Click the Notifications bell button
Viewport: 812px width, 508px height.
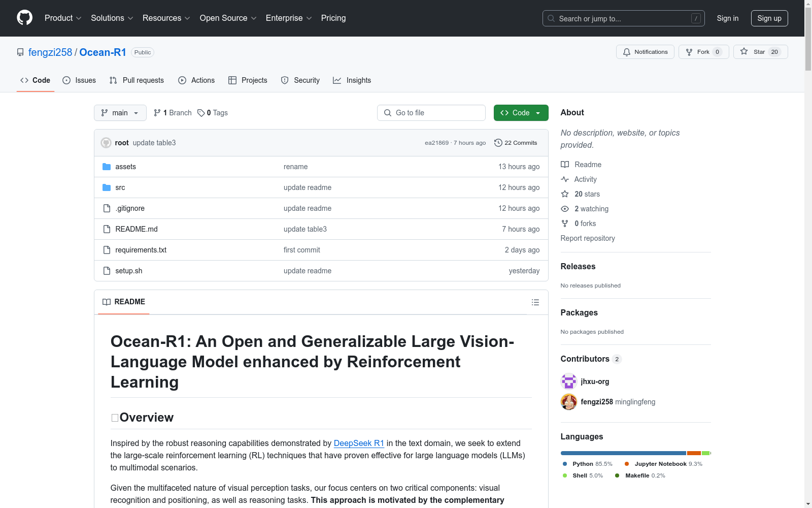(645, 52)
